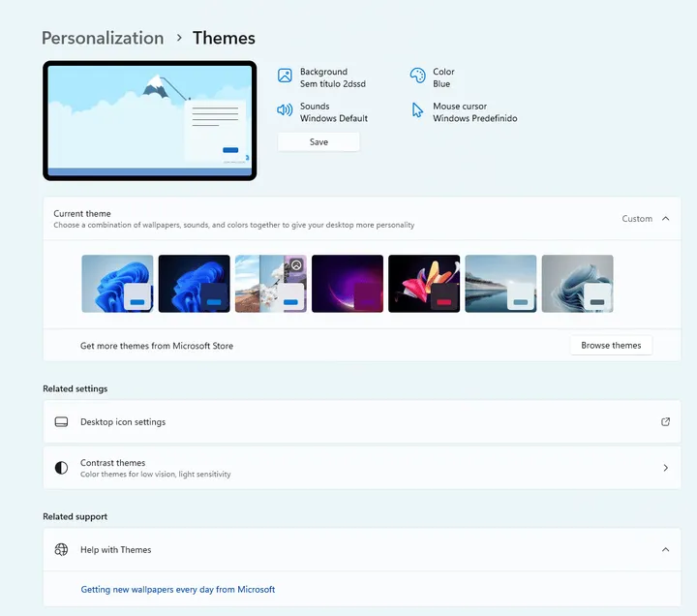Click the Desktop icon settings monitor icon

click(61, 422)
